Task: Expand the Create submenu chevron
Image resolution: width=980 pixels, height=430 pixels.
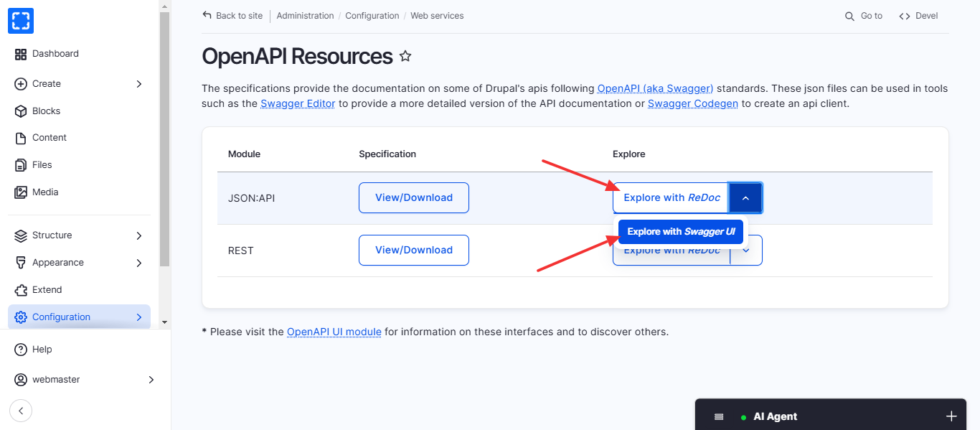Action: pos(139,84)
